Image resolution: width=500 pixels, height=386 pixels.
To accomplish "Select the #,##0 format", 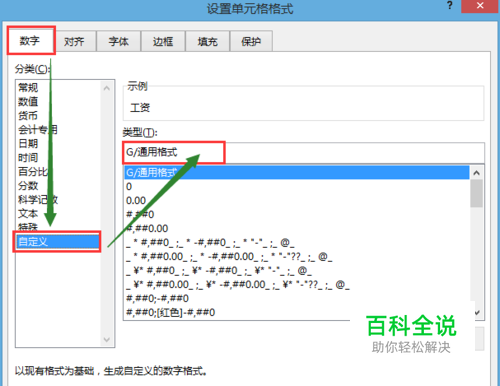I will click(x=297, y=214).
